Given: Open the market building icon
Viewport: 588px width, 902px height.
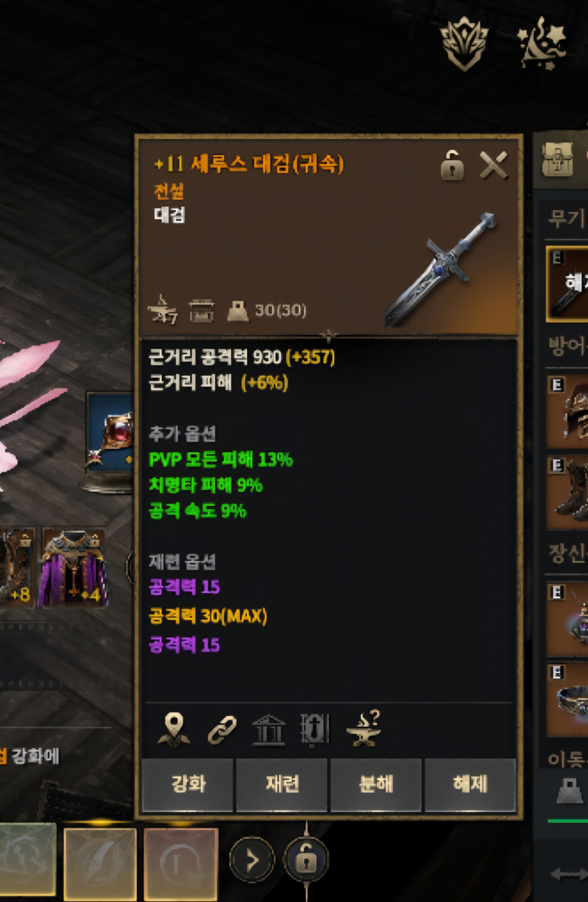Looking at the screenshot, I should (268, 730).
